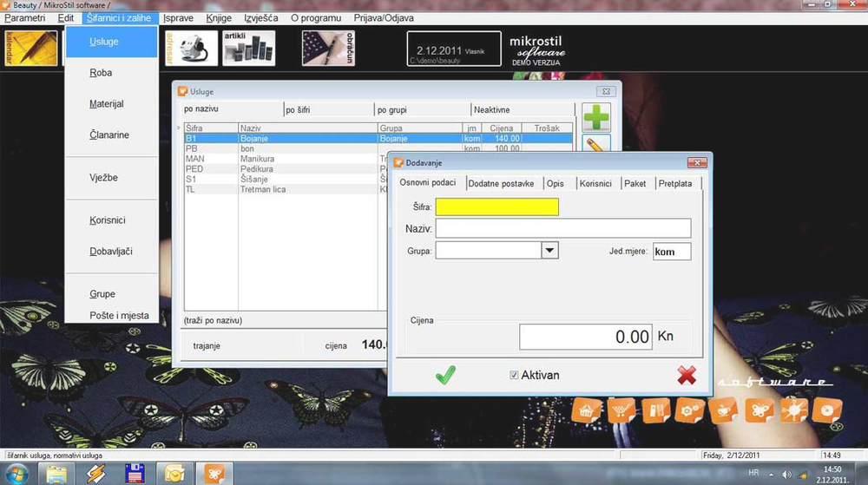Viewport: 868px width, 485px height.
Task: Open the kalendar toolbar icon
Action: (31, 48)
